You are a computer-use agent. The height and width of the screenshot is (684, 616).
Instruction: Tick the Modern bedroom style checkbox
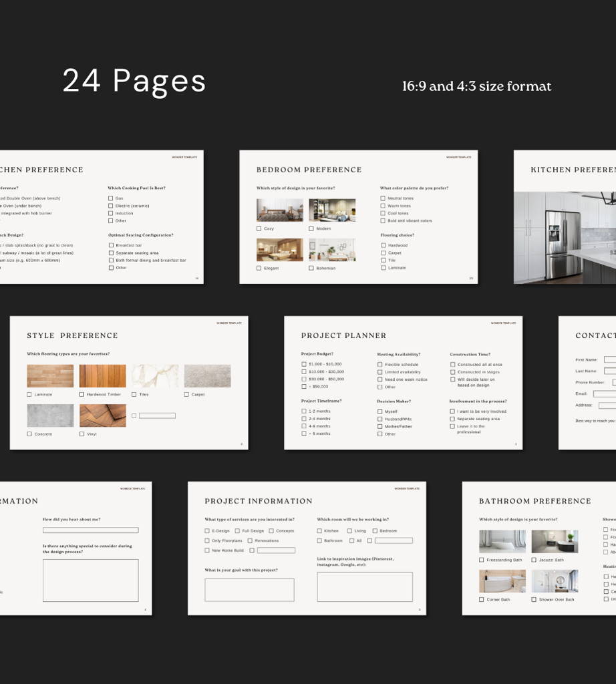click(x=311, y=228)
